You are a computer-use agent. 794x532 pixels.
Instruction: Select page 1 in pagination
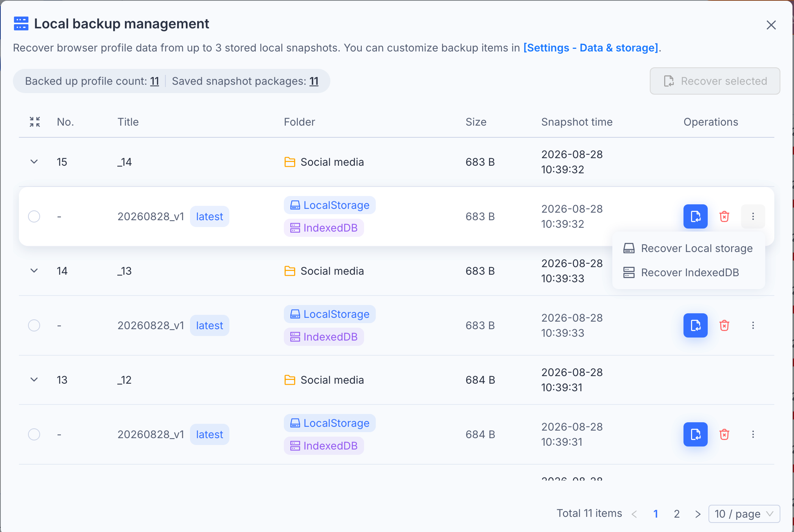655,514
